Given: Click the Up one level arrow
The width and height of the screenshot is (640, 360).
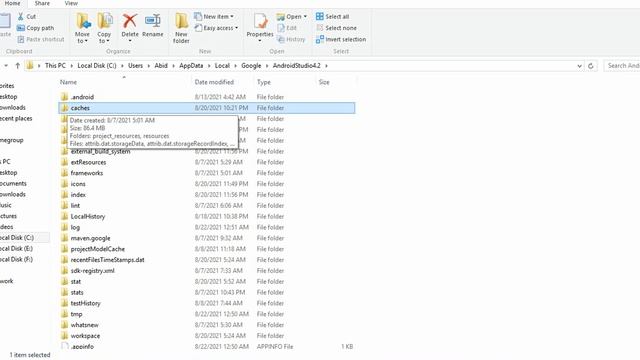Looking at the screenshot, I should (x=18, y=65).
